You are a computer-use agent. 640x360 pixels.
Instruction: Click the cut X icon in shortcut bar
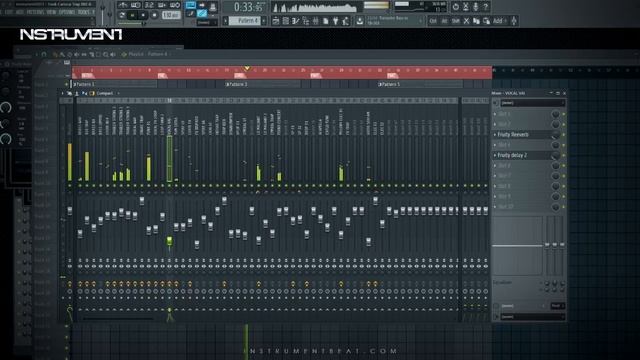click(x=467, y=21)
